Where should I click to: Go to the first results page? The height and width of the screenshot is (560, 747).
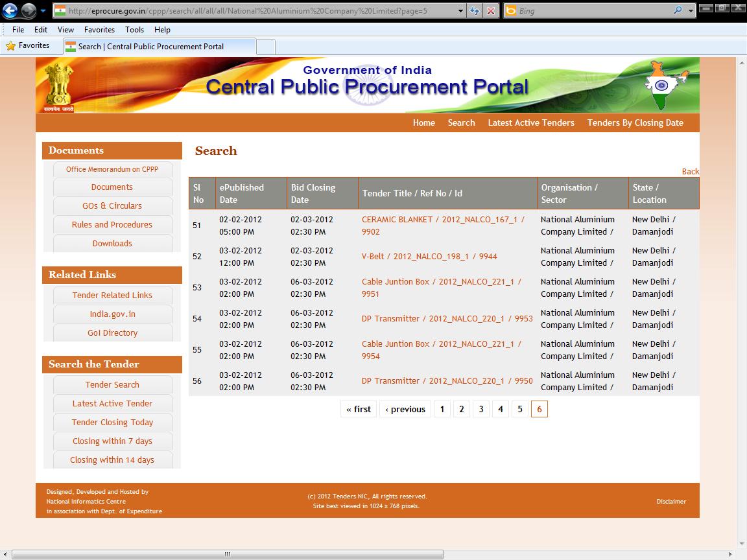[x=359, y=409]
